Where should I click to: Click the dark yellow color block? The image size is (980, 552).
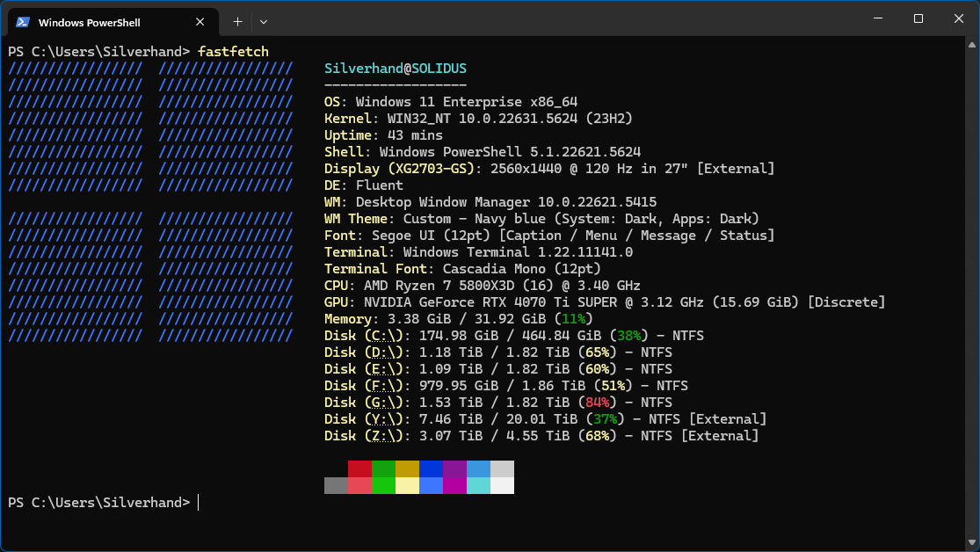coord(408,468)
